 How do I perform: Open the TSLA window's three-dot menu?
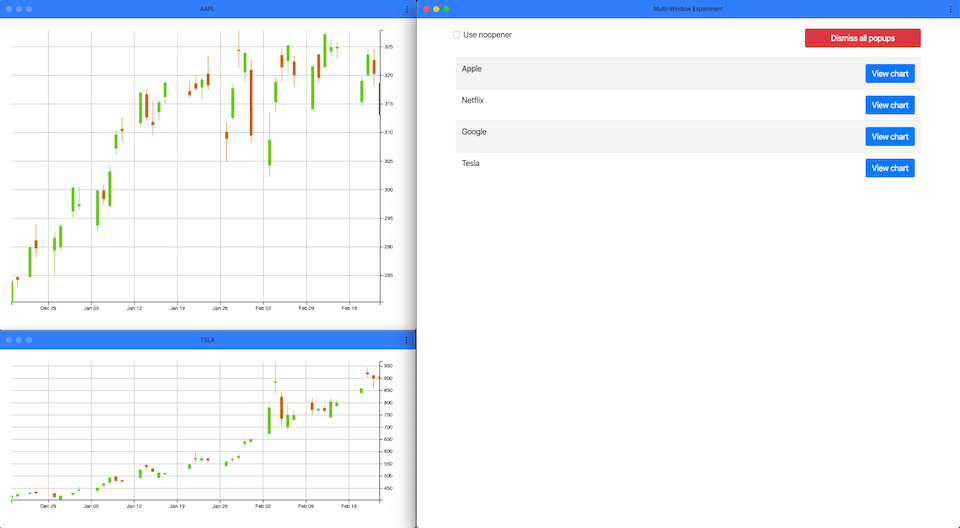(406, 340)
